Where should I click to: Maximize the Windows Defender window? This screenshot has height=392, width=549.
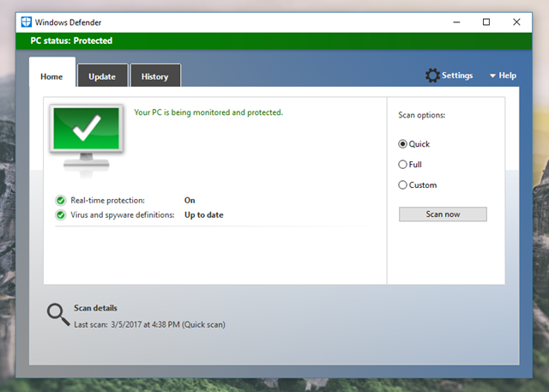tap(486, 22)
